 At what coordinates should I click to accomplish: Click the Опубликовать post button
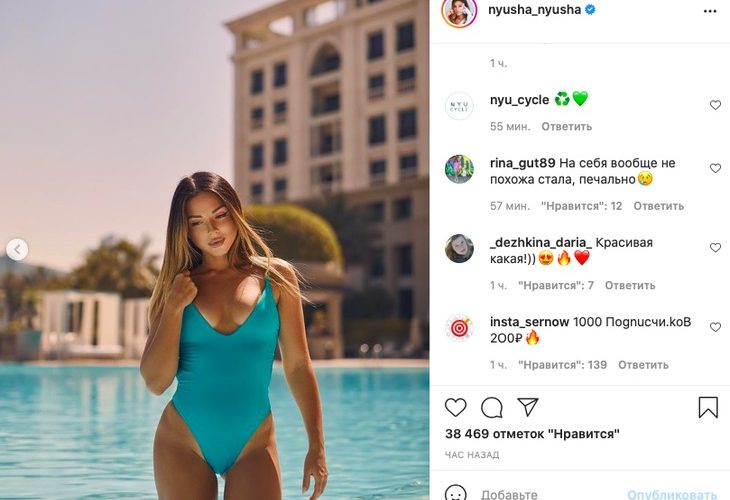click(x=672, y=494)
